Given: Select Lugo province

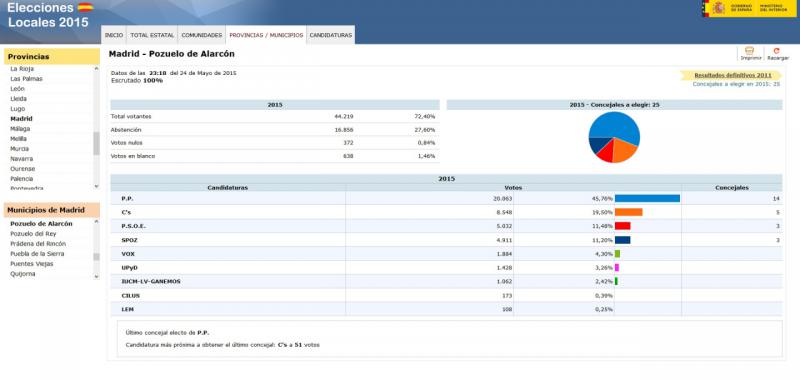Looking at the screenshot, I should 17,109.
